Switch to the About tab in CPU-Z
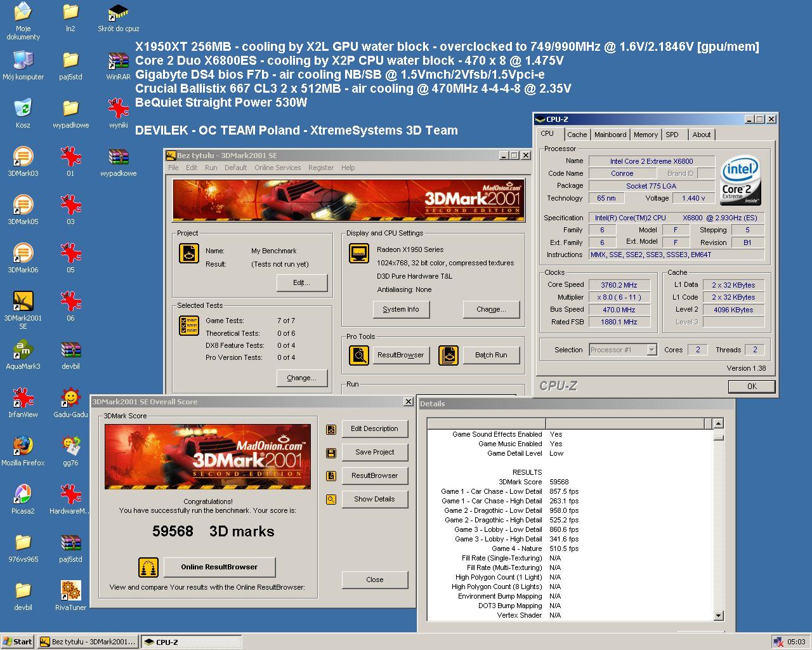The width and height of the screenshot is (812, 650). click(702, 135)
